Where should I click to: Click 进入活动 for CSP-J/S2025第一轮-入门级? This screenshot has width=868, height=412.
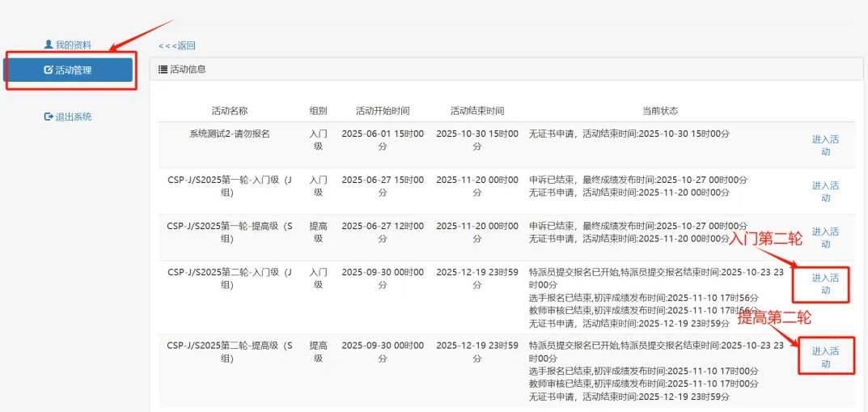[825, 191]
